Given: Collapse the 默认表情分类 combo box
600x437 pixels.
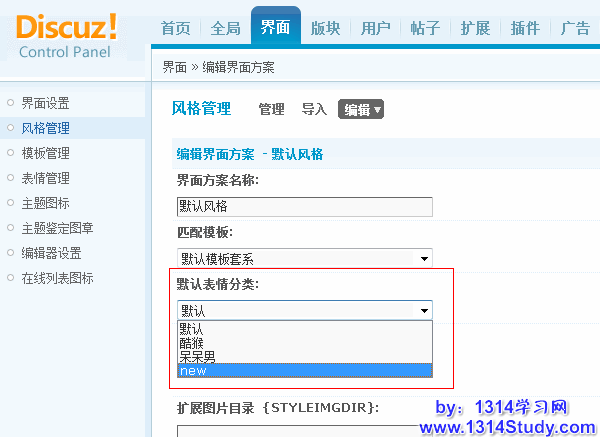Looking at the screenshot, I should [424, 311].
